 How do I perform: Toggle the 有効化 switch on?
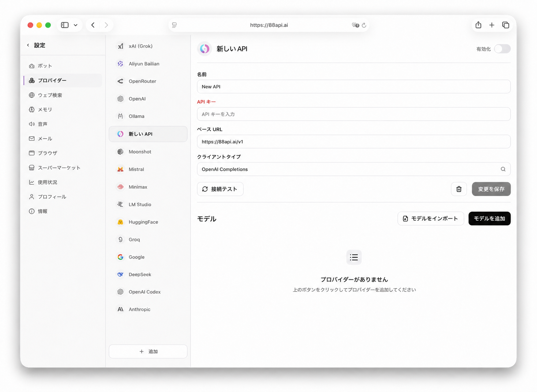tap(502, 49)
